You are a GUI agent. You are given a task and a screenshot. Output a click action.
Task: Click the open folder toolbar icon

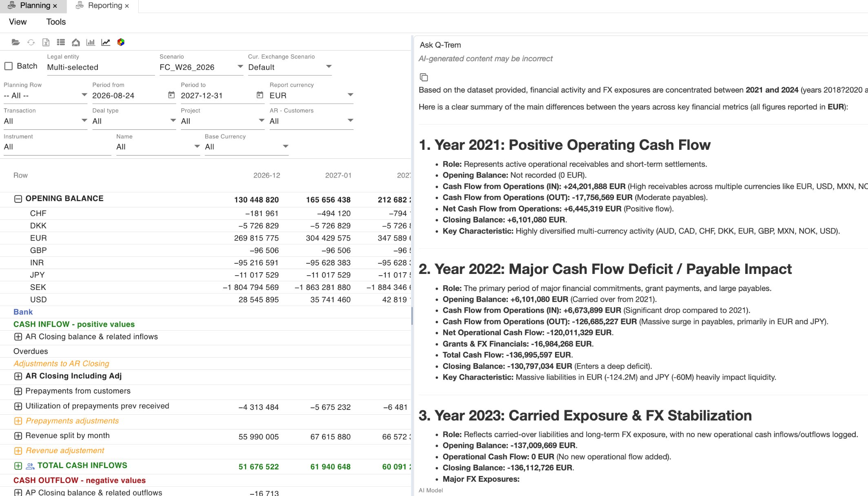15,42
